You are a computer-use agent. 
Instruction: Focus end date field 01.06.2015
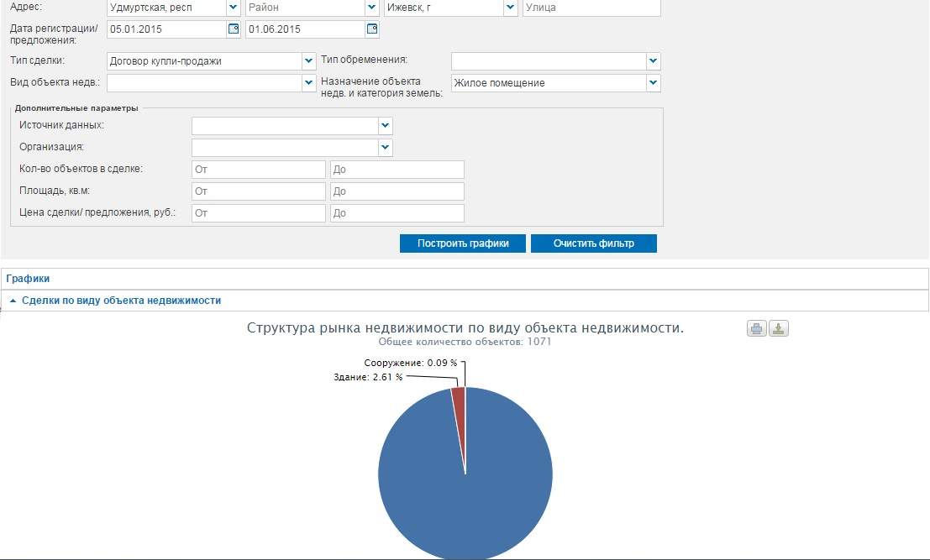306,29
